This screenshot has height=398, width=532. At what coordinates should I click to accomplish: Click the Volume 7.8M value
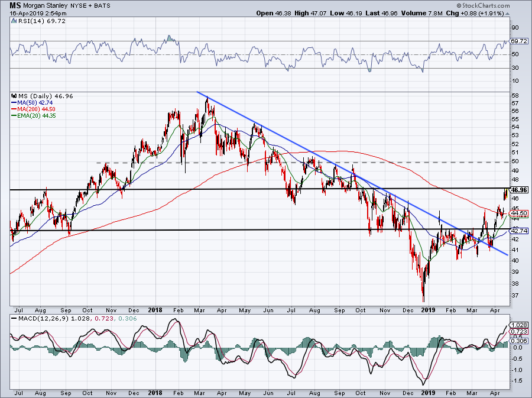point(421,13)
